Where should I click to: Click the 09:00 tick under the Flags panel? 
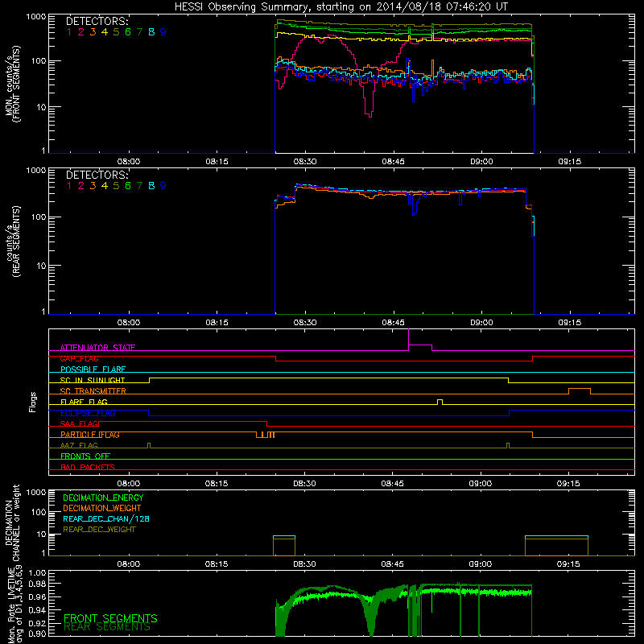[481, 484]
